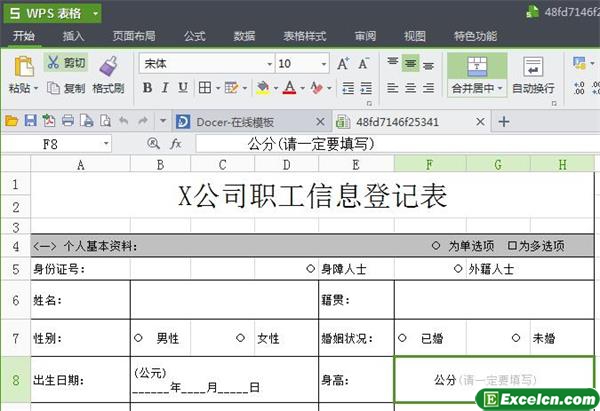Open the font size 10 dropdown
The image size is (600, 411).
point(324,64)
